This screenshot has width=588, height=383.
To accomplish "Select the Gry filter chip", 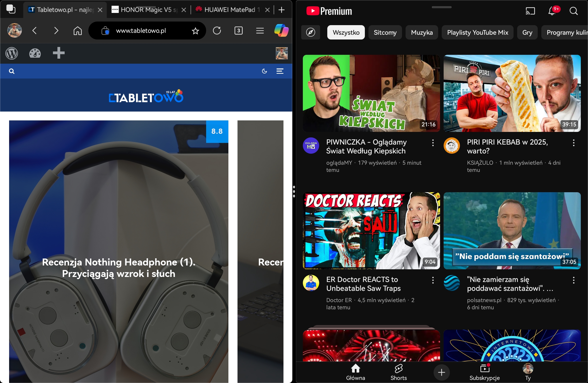I will click(x=527, y=32).
